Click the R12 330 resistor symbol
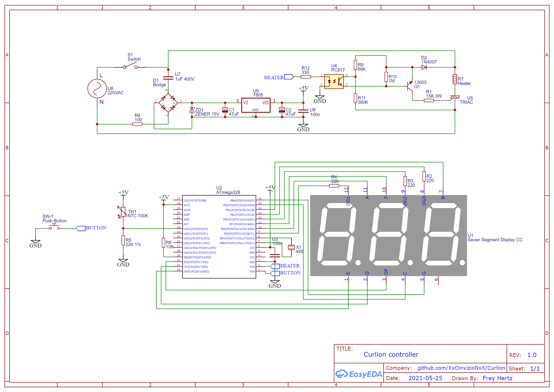 pos(305,77)
